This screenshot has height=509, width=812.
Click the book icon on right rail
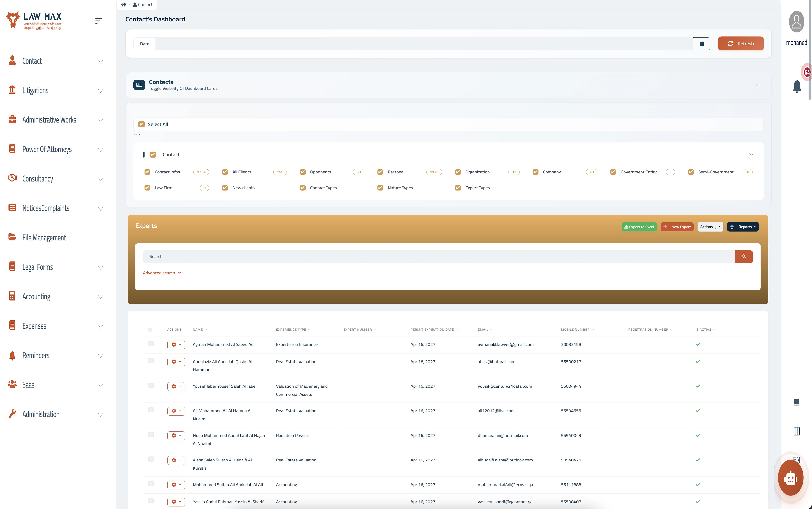click(x=797, y=402)
